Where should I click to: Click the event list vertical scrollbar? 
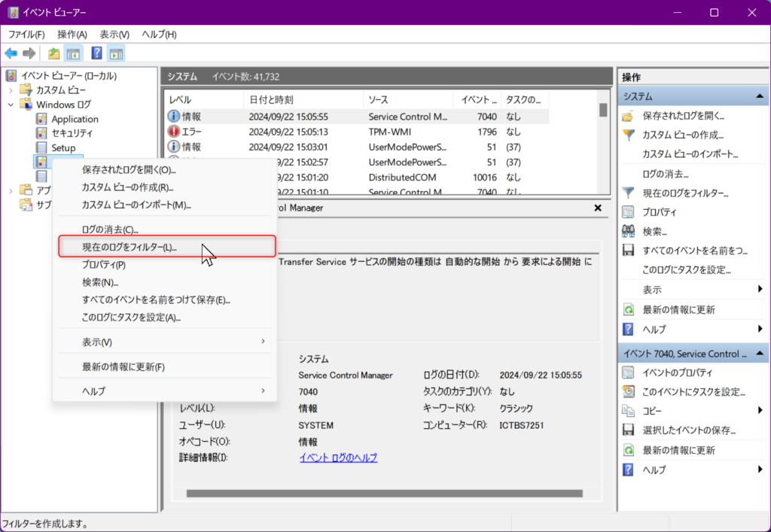(603, 143)
